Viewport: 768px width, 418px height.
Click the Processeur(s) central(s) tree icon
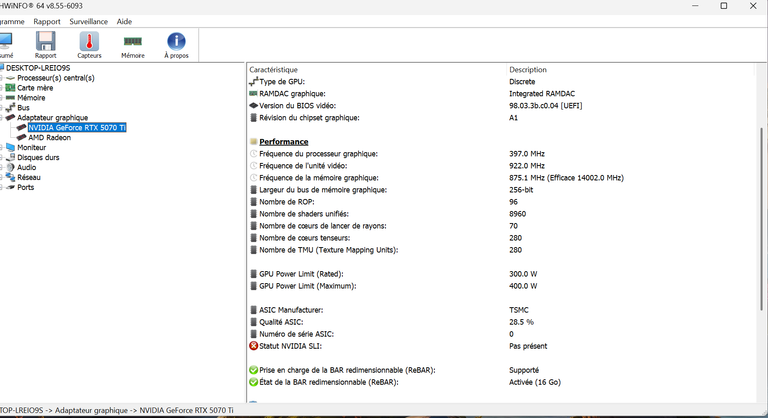10,78
